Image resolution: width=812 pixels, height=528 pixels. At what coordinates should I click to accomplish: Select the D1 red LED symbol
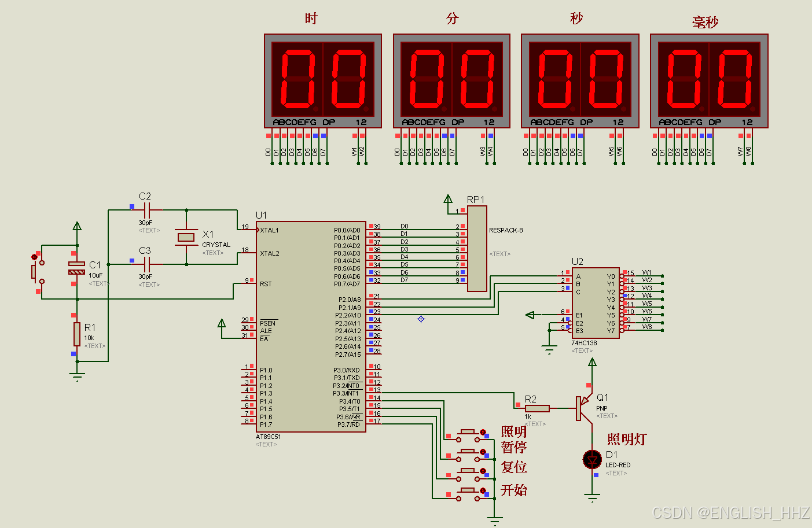(x=592, y=460)
